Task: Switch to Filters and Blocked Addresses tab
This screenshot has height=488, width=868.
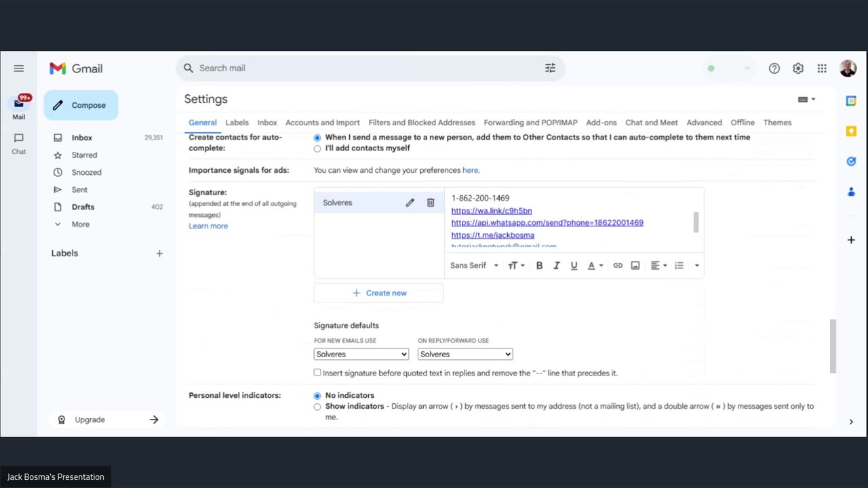Action: pos(422,123)
